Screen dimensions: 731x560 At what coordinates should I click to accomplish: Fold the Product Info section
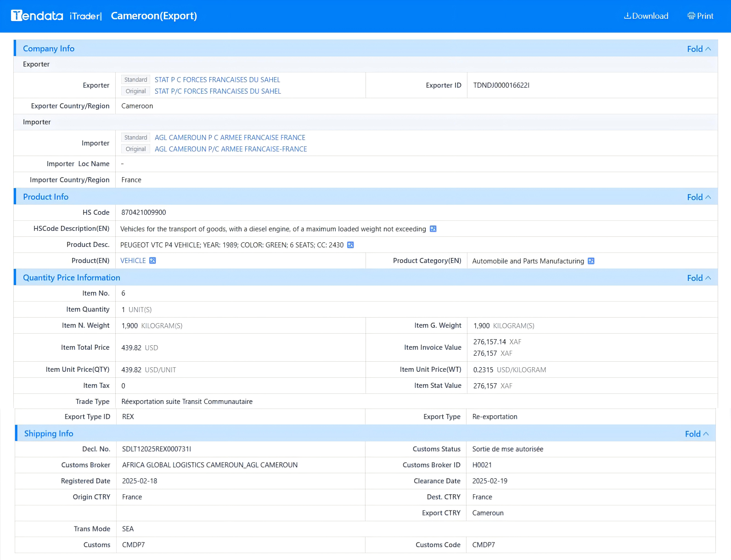[x=699, y=197]
